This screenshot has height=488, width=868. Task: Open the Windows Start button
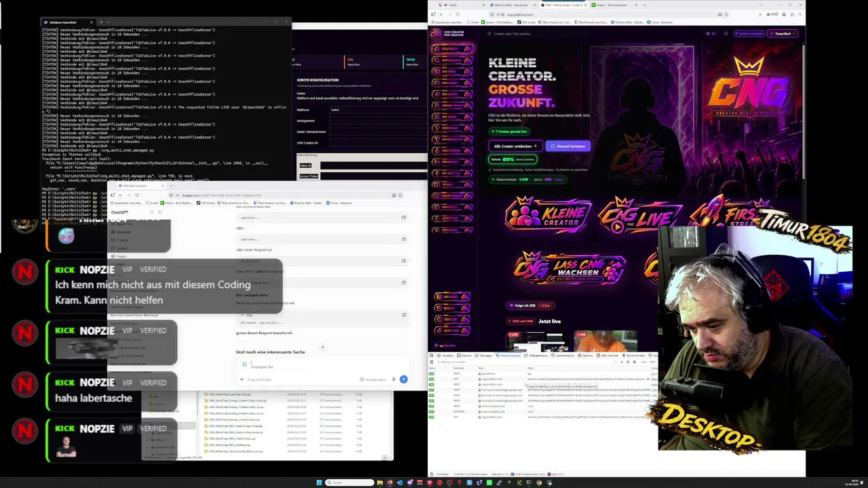(x=319, y=483)
